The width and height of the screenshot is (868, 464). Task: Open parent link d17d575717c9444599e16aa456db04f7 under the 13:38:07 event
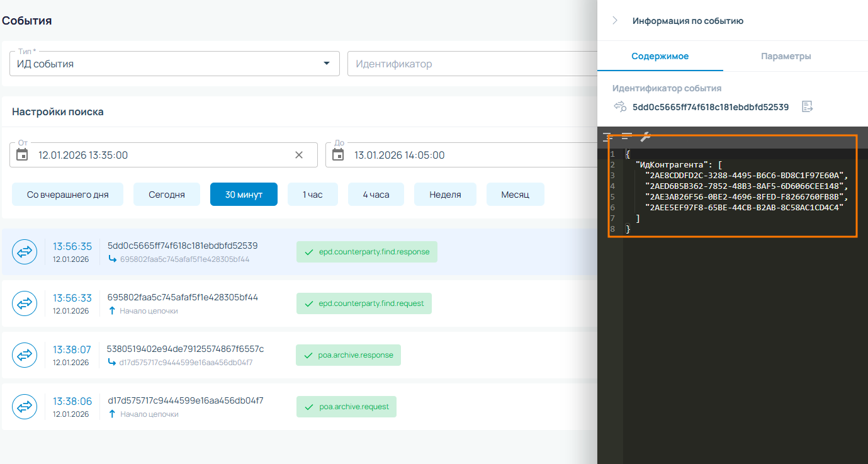(x=186, y=363)
